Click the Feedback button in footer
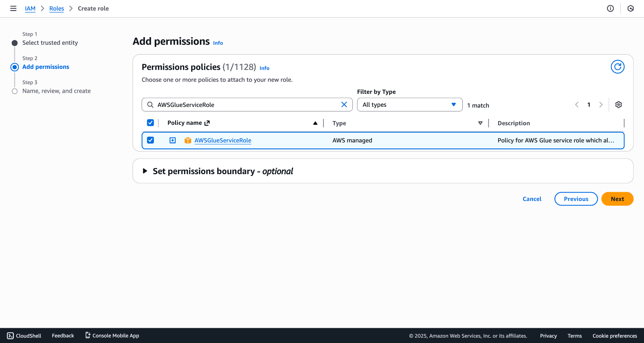The image size is (644, 343). click(x=63, y=336)
